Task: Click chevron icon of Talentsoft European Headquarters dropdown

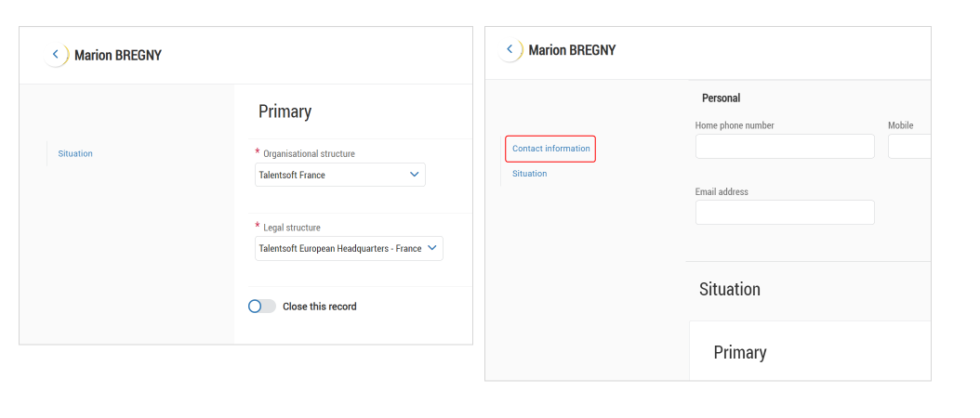Action: [x=431, y=248]
